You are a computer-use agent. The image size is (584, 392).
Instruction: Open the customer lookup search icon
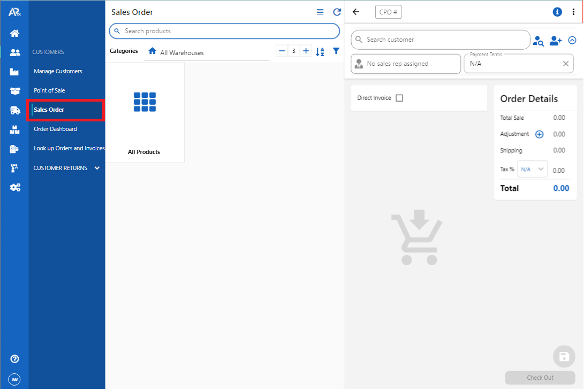(539, 41)
